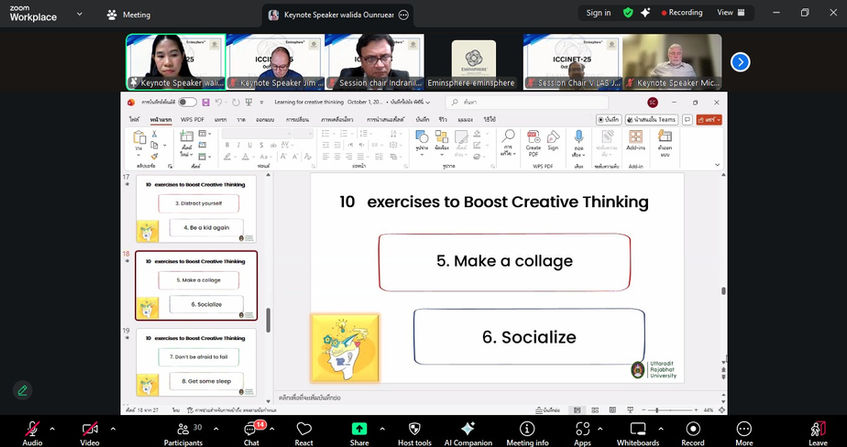Image resolution: width=847 pixels, height=447 pixels.
Task: Switch to Reading view in status bar
Action: click(x=612, y=410)
